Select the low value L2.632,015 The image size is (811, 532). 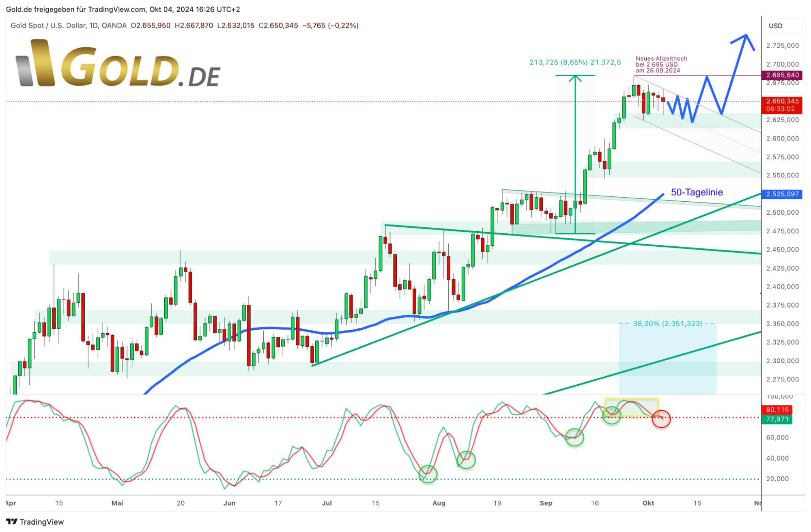pos(236,26)
